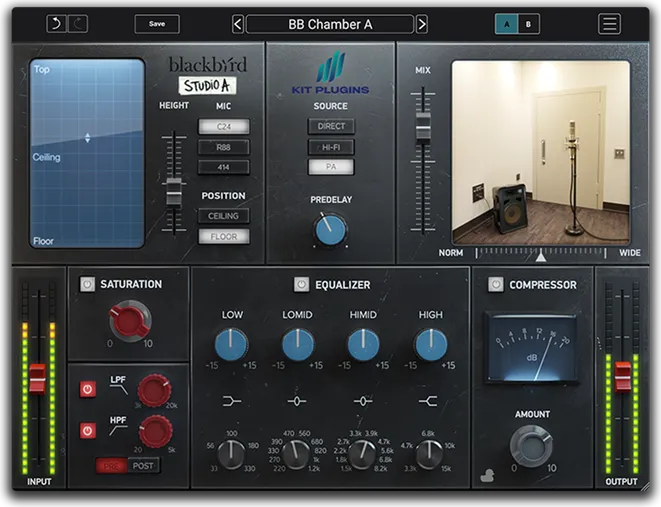Toggle Compressor power button
The height and width of the screenshot is (507, 661).
coord(495,284)
